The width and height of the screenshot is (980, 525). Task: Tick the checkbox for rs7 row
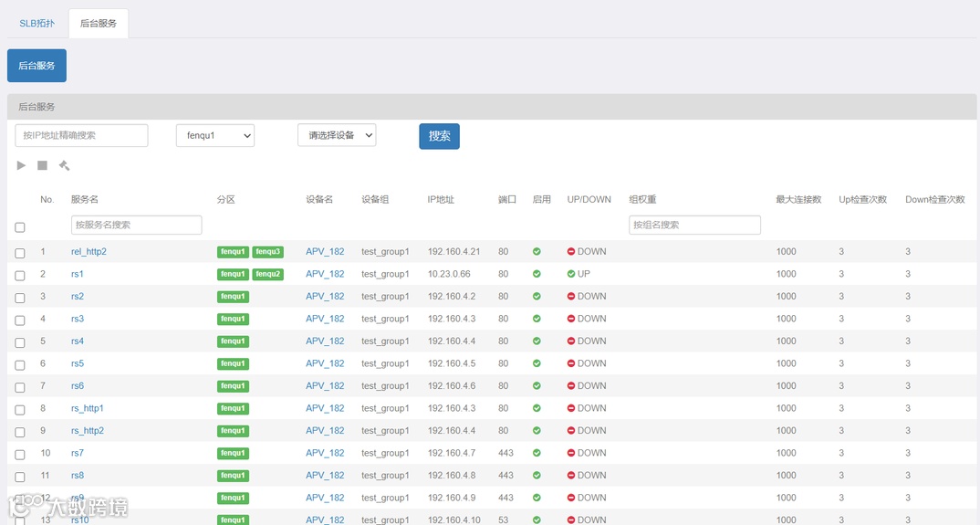(20, 455)
